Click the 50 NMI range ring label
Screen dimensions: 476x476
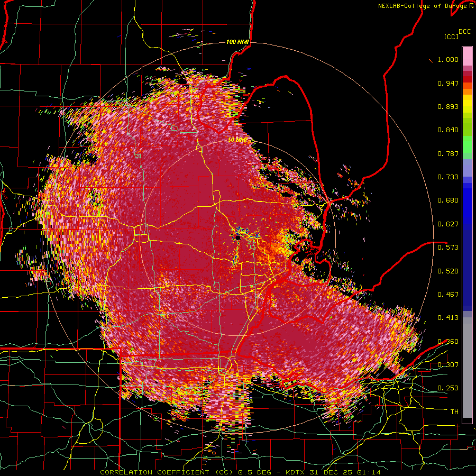tap(238, 140)
